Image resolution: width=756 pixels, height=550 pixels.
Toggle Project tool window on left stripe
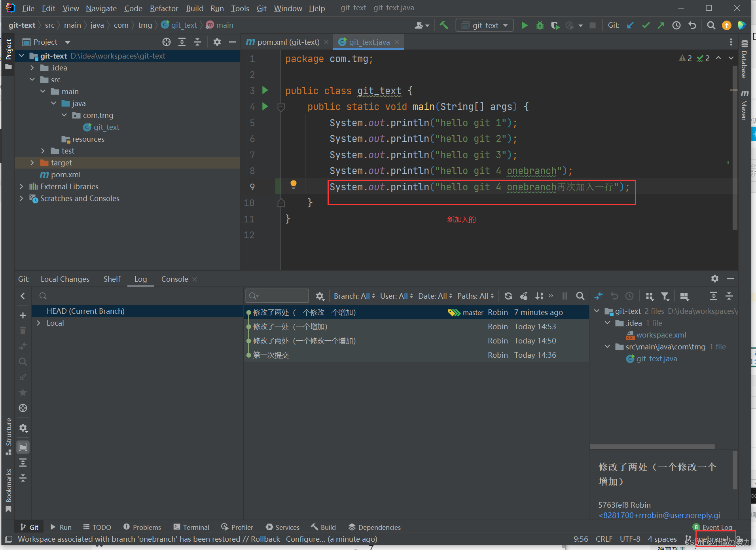8,54
